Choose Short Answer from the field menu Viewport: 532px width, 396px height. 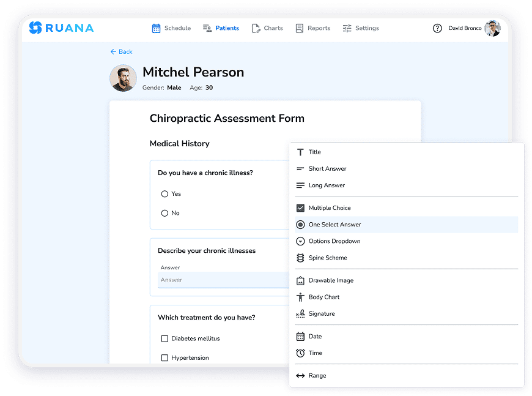[407, 169]
